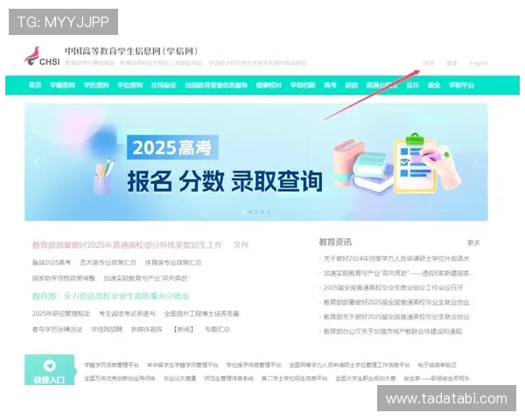Click the 登录 login link

[451, 63]
